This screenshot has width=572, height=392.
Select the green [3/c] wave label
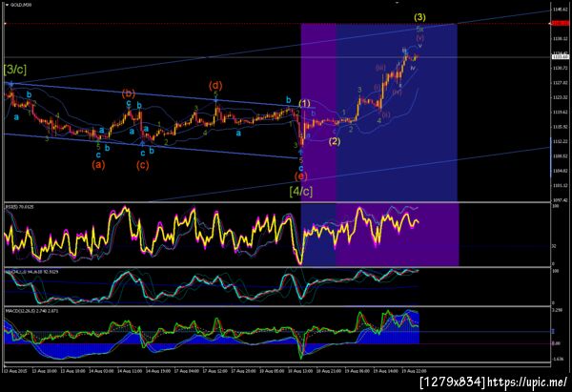(x=15, y=69)
